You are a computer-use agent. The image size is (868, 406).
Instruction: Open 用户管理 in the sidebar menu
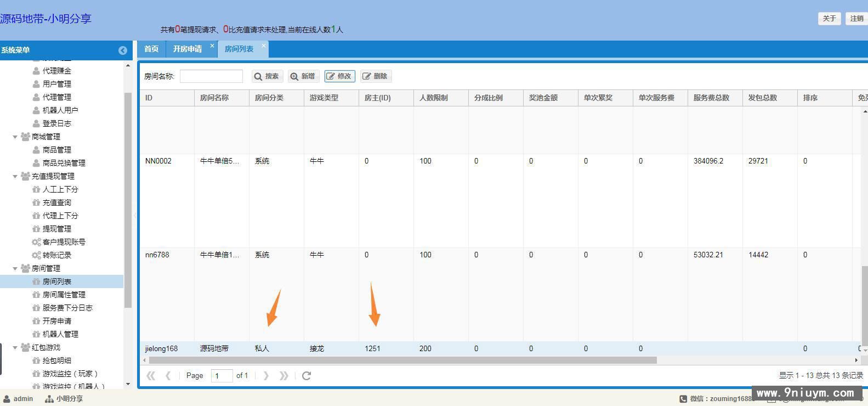pos(57,84)
